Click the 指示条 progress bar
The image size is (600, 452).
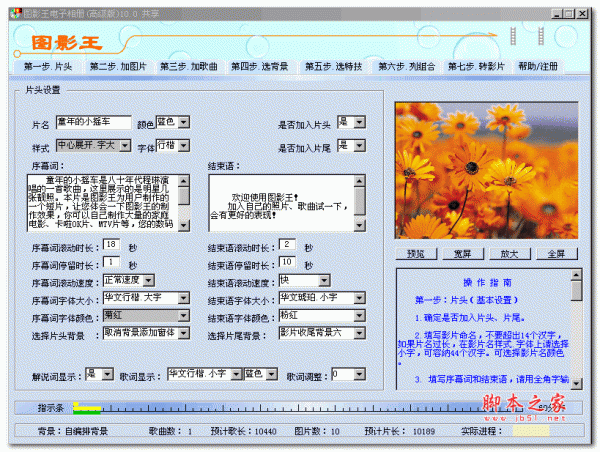tap(298, 408)
